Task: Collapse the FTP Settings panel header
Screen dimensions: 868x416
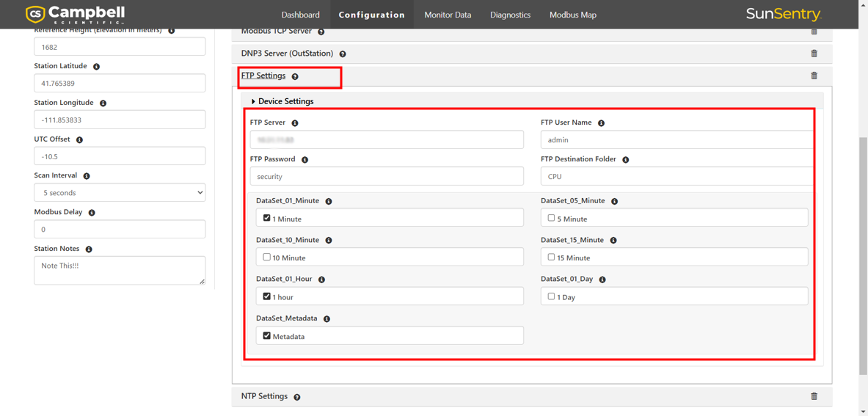Action: point(263,76)
